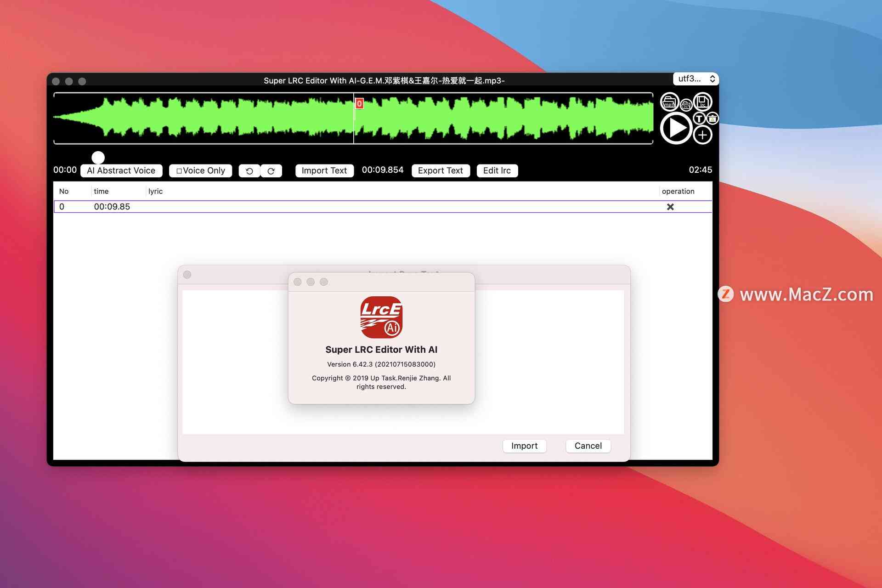This screenshot has height=588, width=882.
Task: Click the delete X operation on row 0
Action: pyautogui.click(x=670, y=206)
